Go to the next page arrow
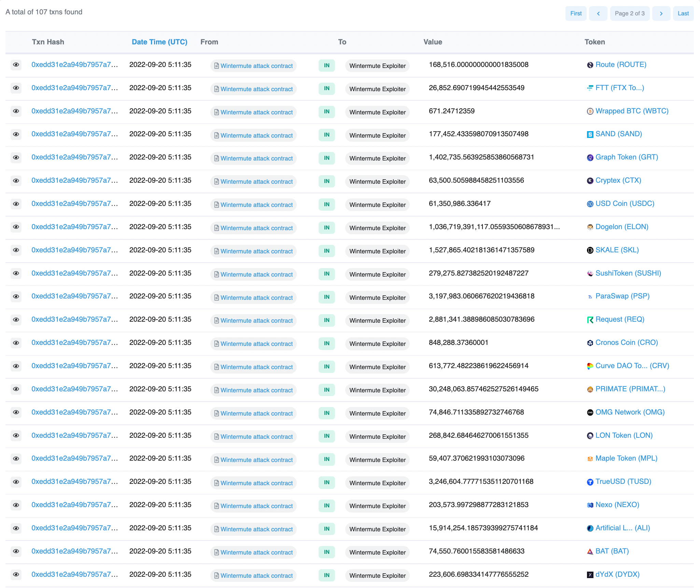This screenshot has height=588, width=700. pyautogui.click(x=661, y=13)
